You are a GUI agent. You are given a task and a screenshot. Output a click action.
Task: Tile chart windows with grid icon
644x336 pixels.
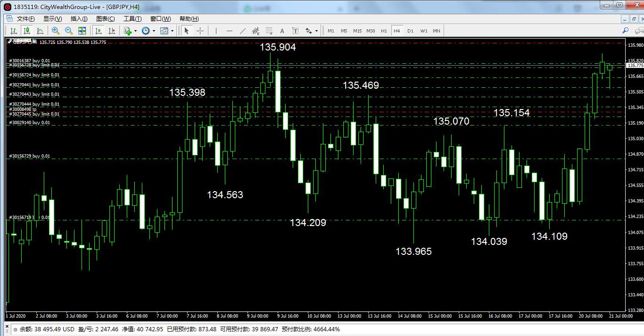82,31
